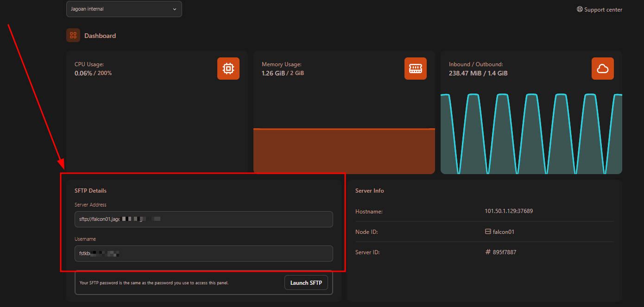Click the Memory RAM icon
The width and height of the screenshot is (644, 307).
click(416, 69)
